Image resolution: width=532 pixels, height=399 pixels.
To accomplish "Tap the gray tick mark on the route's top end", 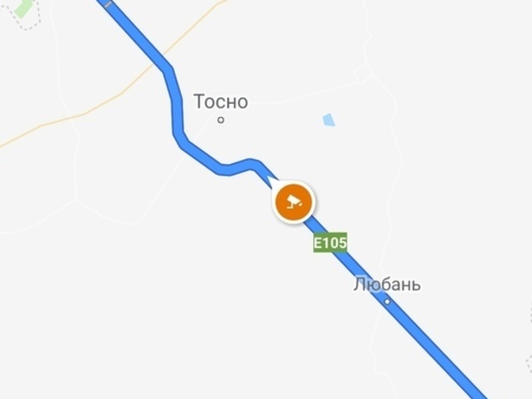I will coord(108,4).
